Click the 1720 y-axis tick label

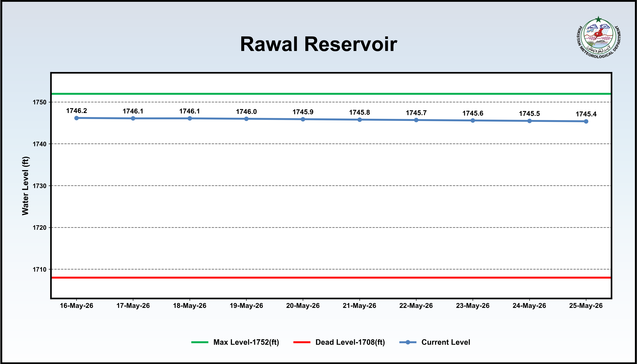pyautogui.click(x=39, y=228)
